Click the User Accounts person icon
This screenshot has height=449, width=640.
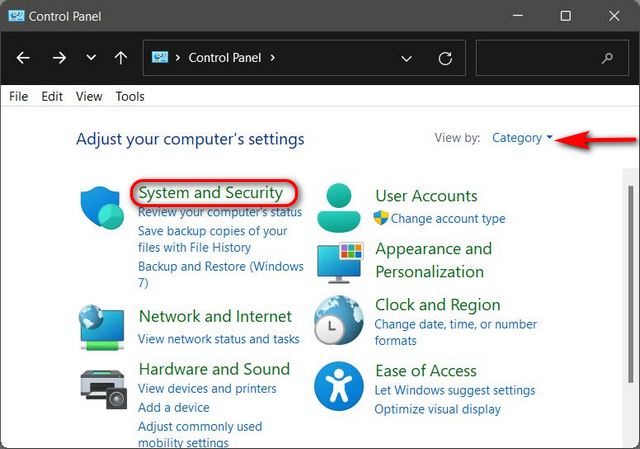[x=340, y=208]
